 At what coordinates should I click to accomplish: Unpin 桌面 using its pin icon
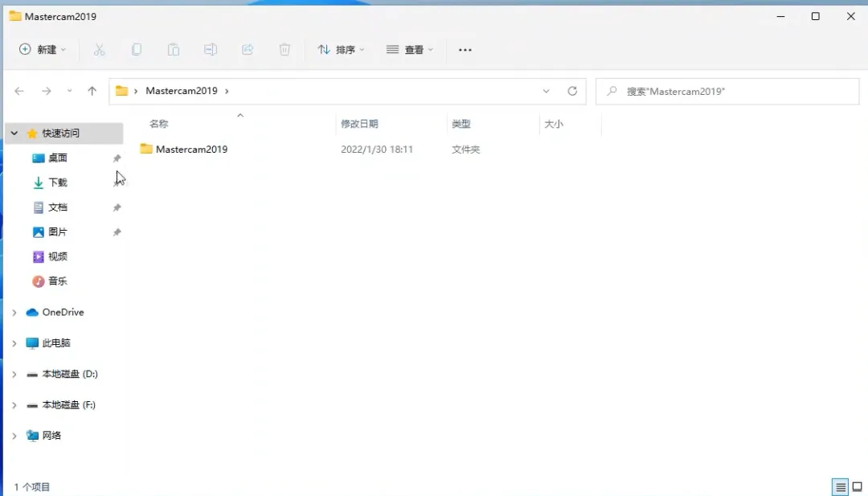[117, 158]
